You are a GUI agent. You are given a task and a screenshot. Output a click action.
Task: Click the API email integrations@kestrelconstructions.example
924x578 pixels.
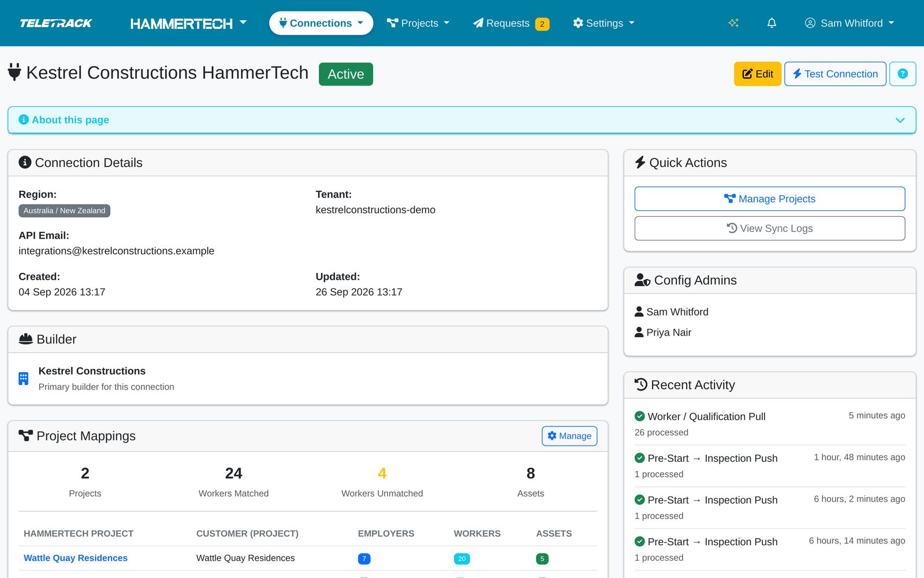pyautogui.click(x=116, y=251)
